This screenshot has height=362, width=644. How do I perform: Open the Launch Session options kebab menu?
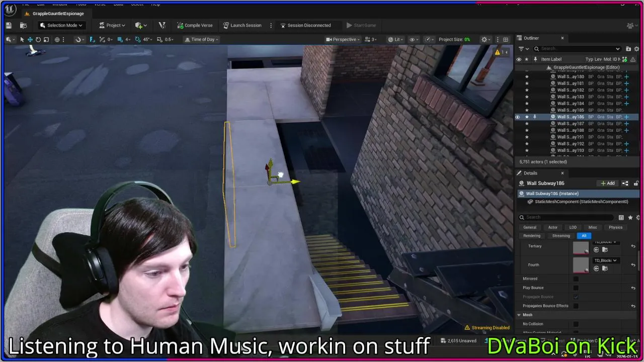pyautogui.click(x=271, y=25)
